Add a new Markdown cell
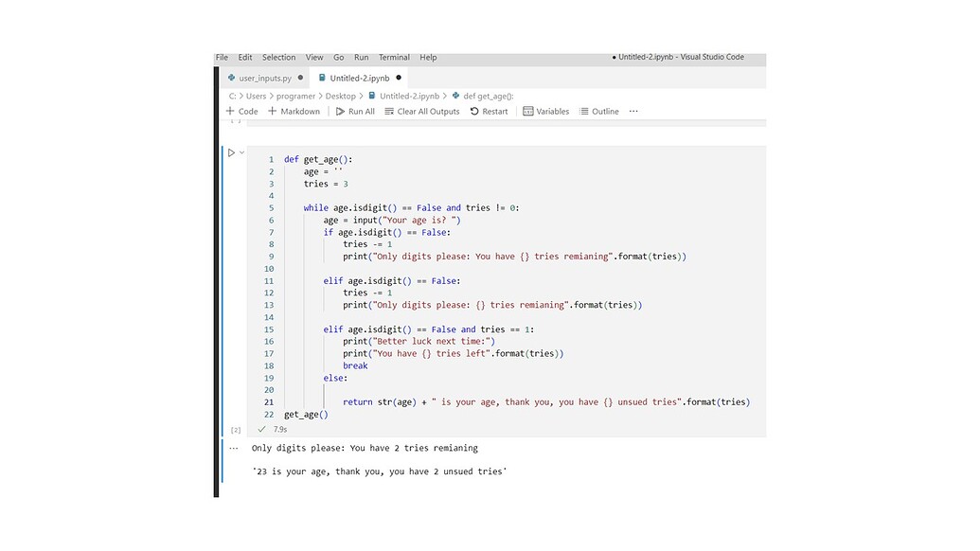The height and width of the screenshot is (551, 980). click(x=294, y=111)
